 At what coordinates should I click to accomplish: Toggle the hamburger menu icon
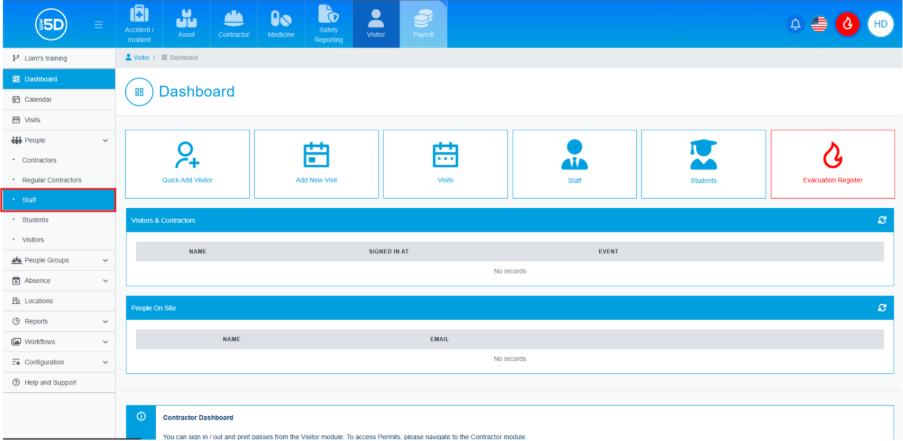98,24
